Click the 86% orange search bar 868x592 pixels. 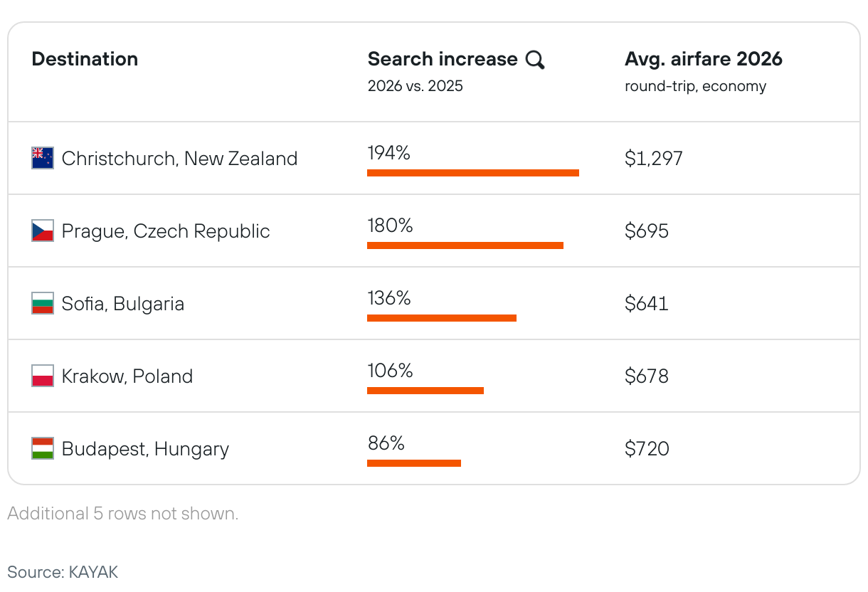point(413,463)
